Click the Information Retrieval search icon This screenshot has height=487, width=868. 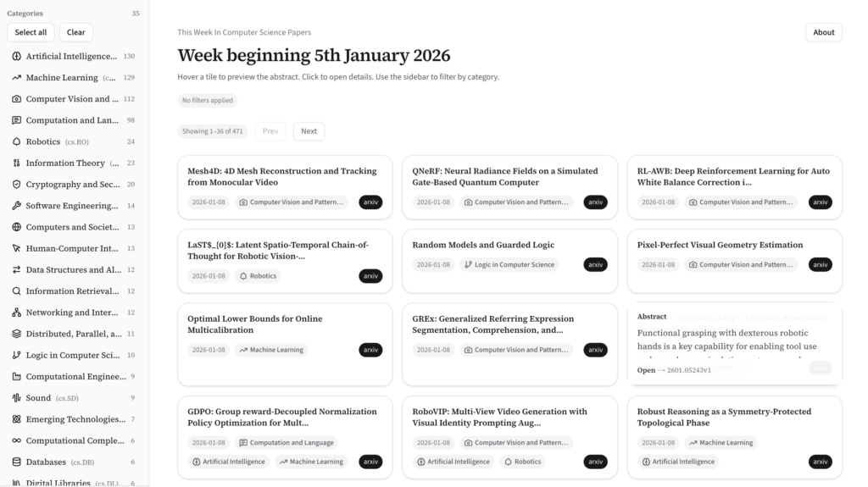17,291
